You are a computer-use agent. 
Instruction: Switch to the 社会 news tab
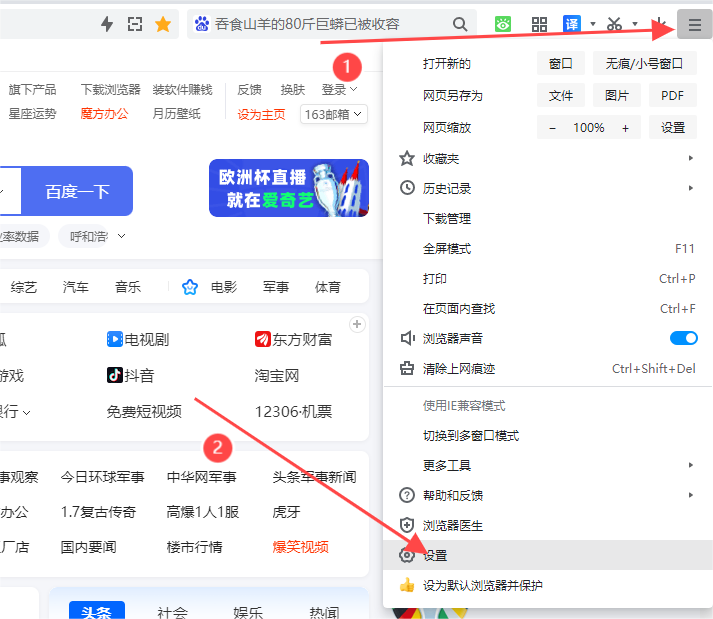click(172, 612)
